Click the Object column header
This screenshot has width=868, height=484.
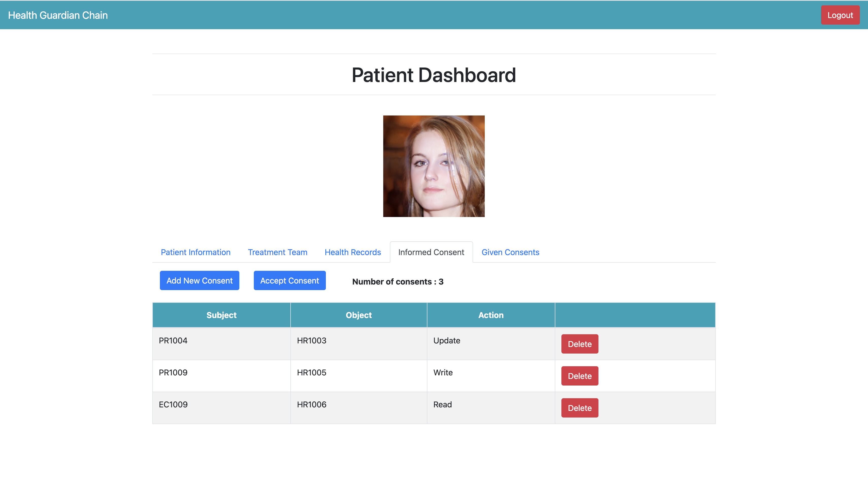click(x=359, y=315)
